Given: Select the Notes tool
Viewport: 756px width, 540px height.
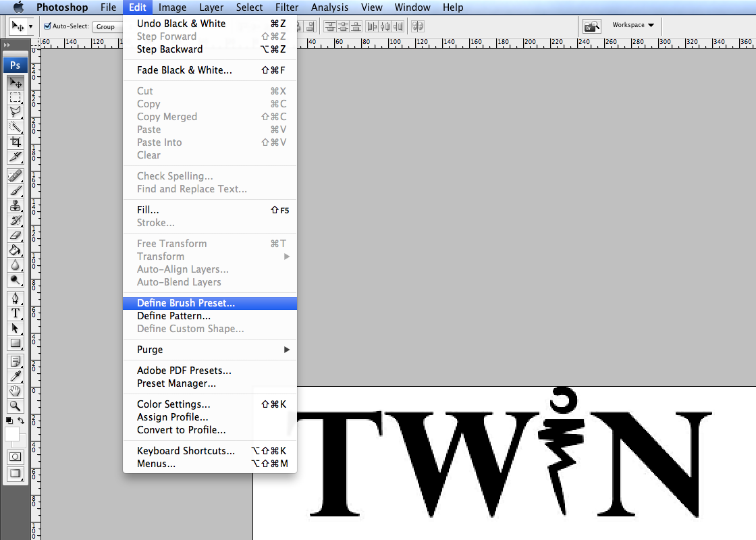Looking at the screenshot, I should point(16,361).
